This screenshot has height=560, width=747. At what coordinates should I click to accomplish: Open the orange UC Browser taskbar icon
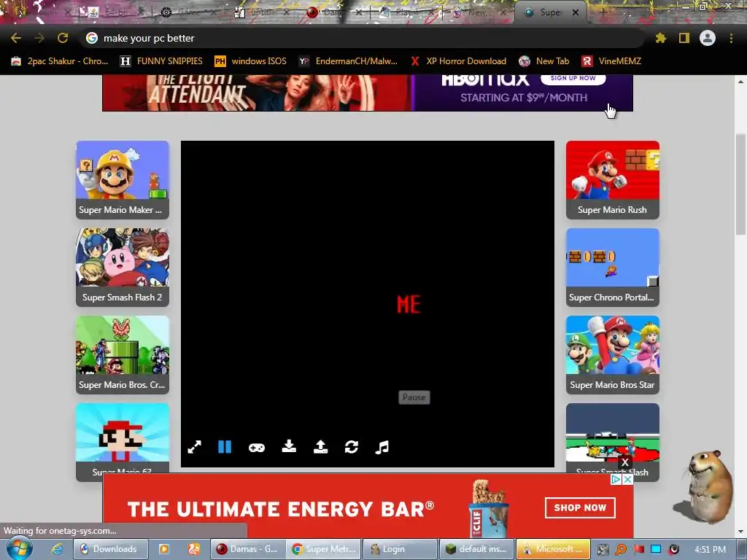(x=194, y=549)
